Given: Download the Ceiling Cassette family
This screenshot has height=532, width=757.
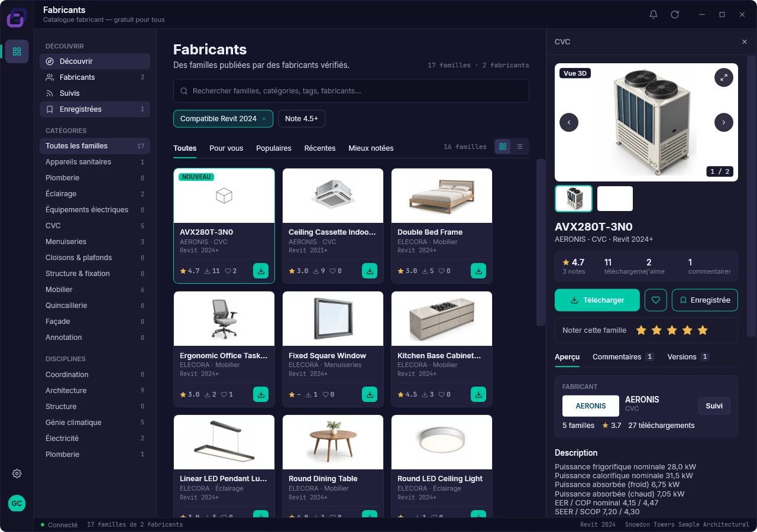Looking at the screenshot, I should pos(370,271).
